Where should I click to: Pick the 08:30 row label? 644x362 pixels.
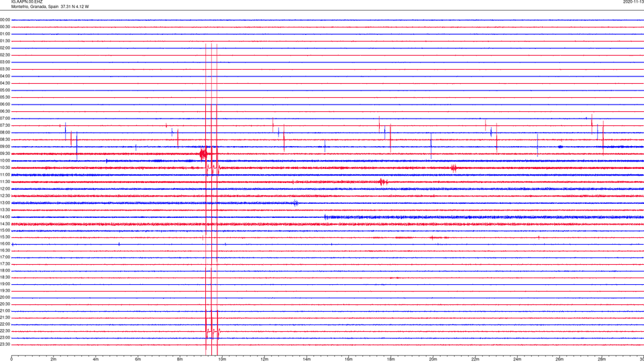click(5, 139)
